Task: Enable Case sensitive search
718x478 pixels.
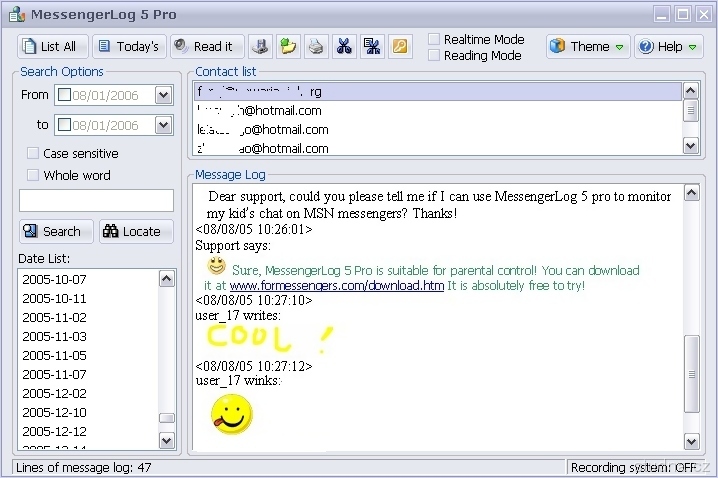Action: pos(33,153)
